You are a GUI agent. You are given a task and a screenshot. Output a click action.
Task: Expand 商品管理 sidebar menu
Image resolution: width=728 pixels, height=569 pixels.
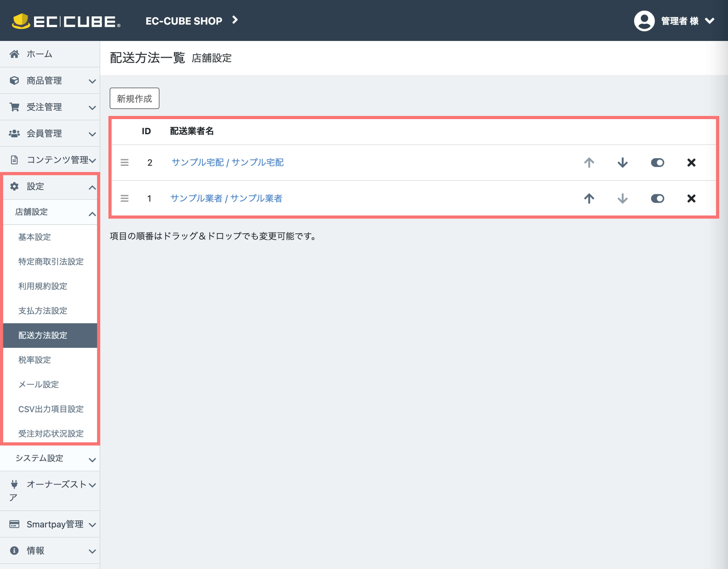click(x=50, y=81)
